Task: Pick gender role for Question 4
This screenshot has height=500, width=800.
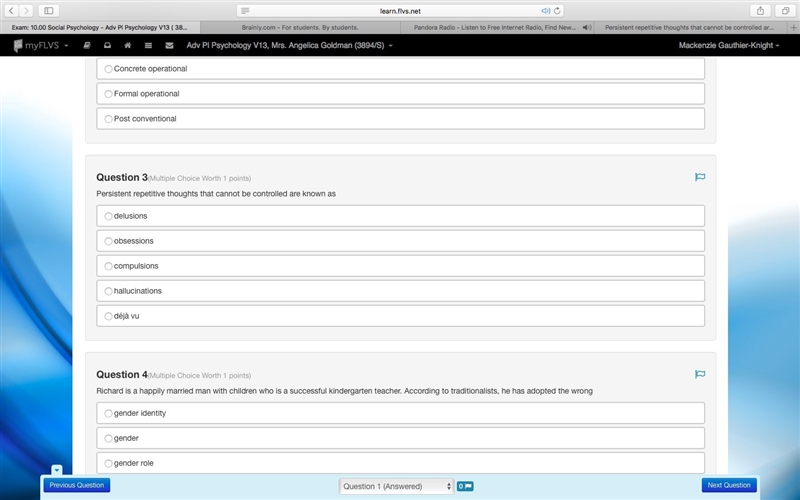Action: (x=401, y=463)
